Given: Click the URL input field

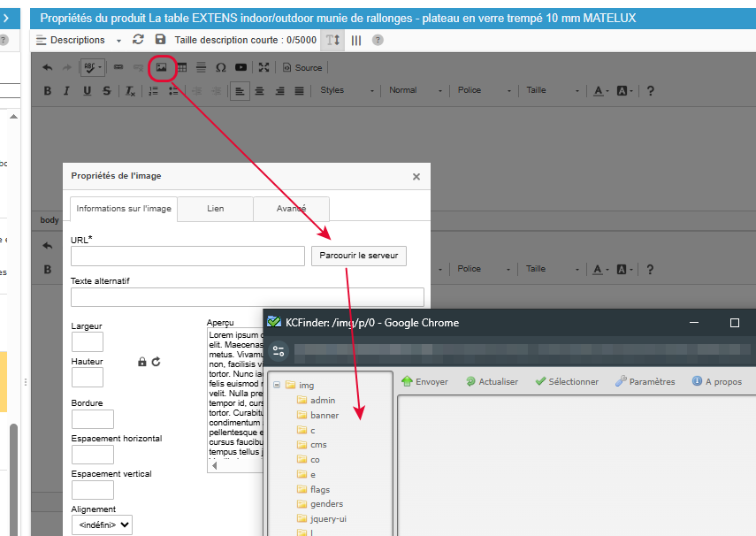Looking at the screenshot, I should click(187, 256).
